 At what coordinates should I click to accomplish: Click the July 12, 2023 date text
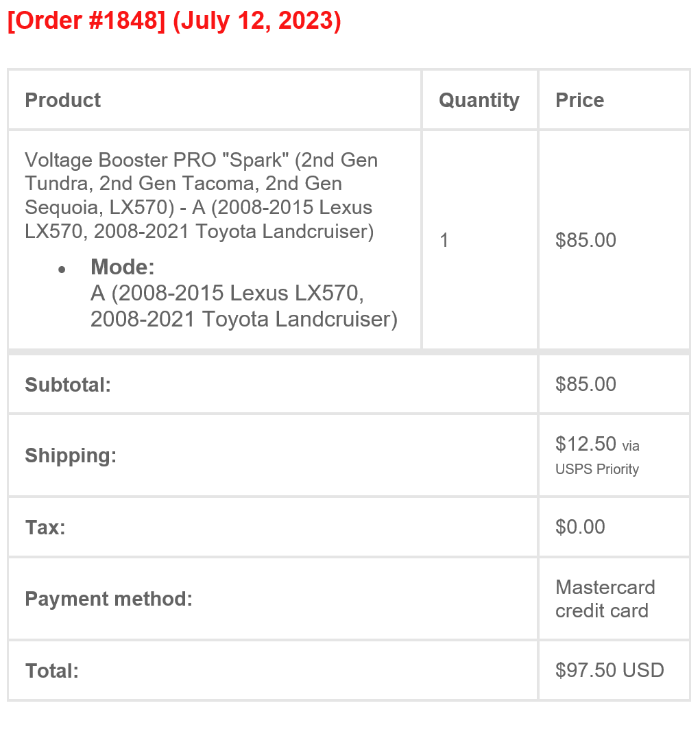pos(257,21)
